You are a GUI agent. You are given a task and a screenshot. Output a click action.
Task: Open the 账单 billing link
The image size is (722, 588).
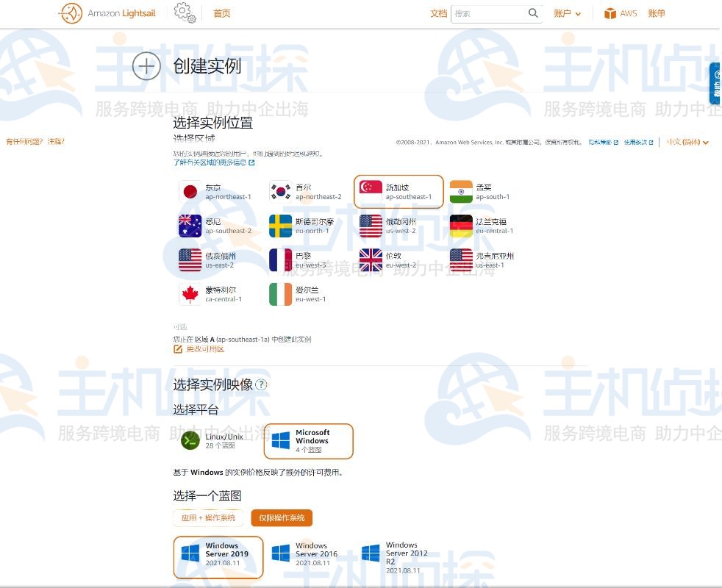656,13
